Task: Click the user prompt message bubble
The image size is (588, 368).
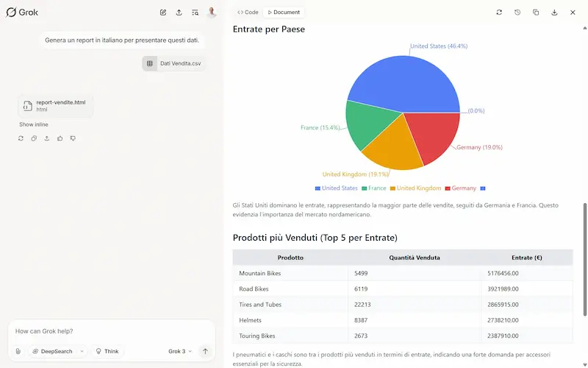Action: click(122, 40)
